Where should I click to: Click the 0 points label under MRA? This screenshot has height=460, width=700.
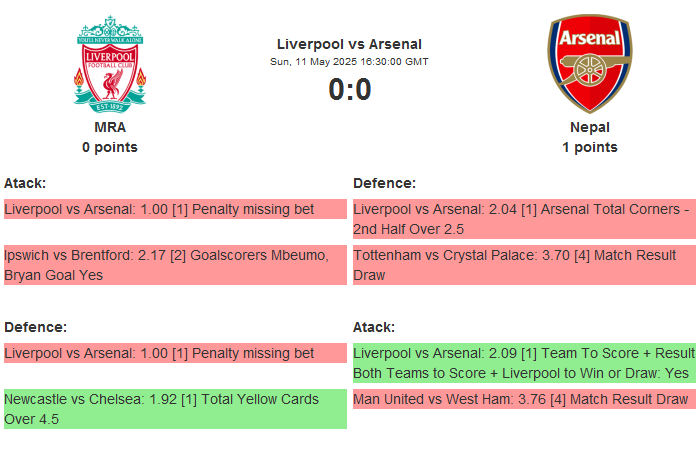[110, 147]
